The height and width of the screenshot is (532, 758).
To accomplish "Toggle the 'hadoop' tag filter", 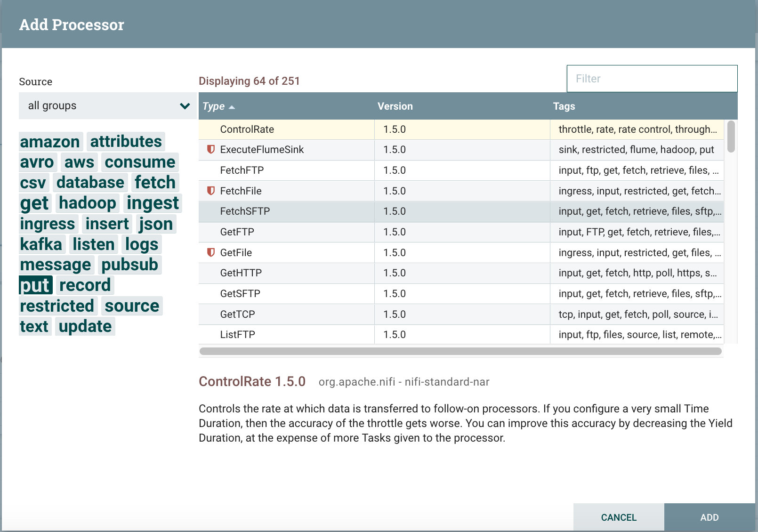I will pyautogui.click(x=88, y=203).
